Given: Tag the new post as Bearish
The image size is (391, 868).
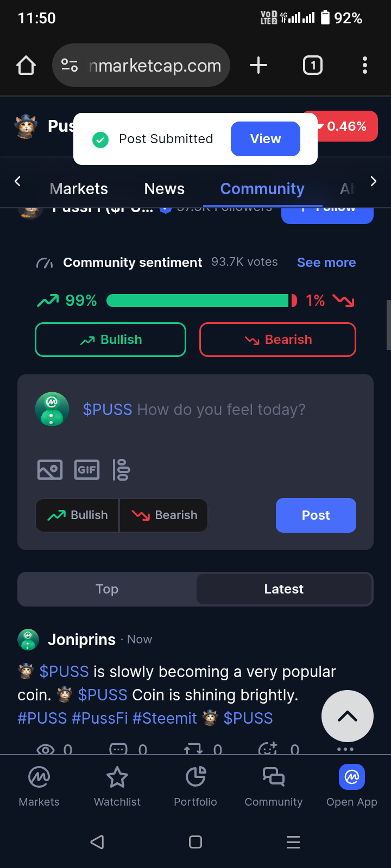Looking at the screenshot, I should pos(164,515).
